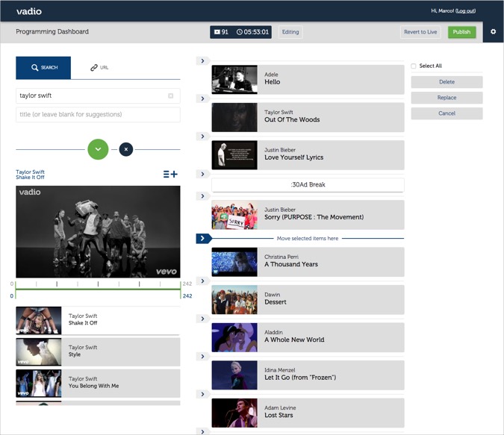
Task: Select the Taylor Swift Style search result
Action: click(98, 351)
